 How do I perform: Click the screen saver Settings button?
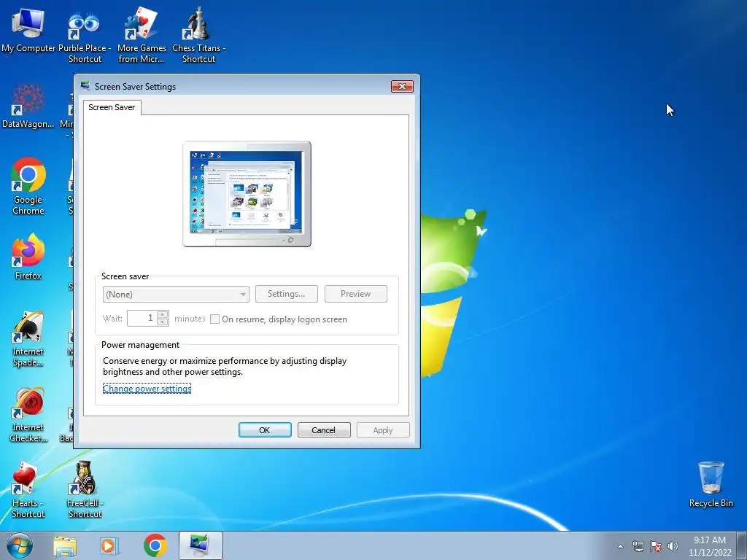286,294
